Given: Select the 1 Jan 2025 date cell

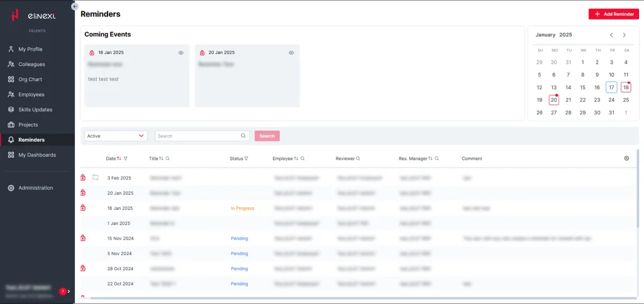Looking at the screenshot, I should [119, 224].
